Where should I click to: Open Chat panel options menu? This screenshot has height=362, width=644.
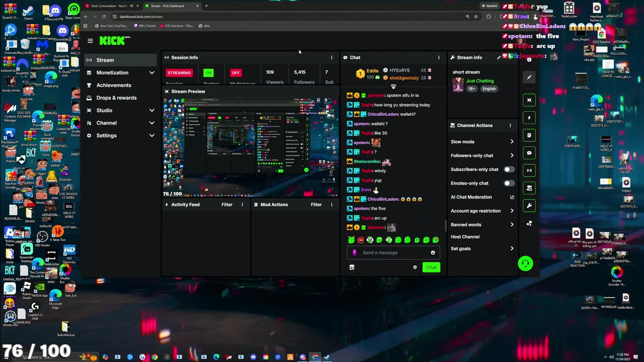(x=439, y=57)
